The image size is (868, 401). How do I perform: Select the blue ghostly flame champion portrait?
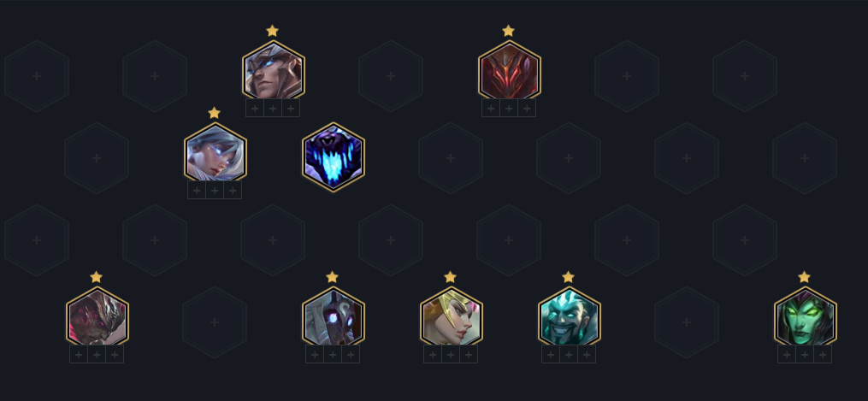[334, 157]
